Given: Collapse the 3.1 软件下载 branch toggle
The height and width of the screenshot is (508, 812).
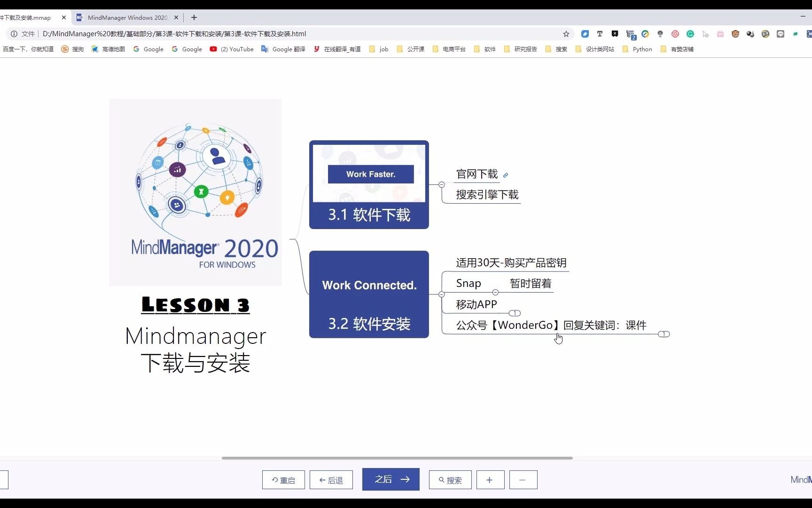Looking at the screenshot, I should [x=442, y=185].
